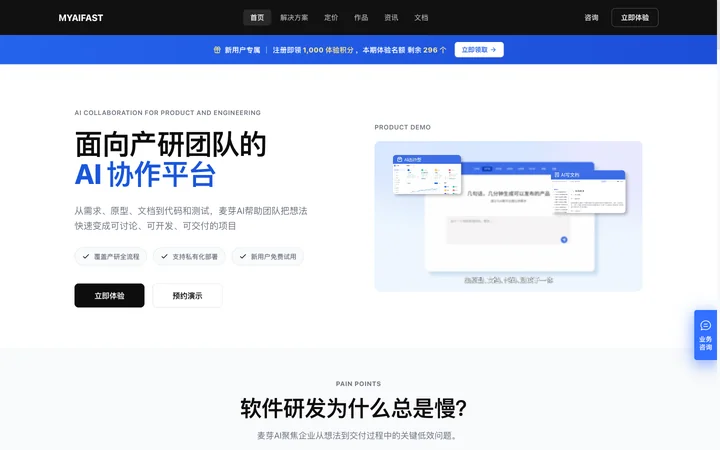Click the MYAIFAST logo

pos(81,18)
